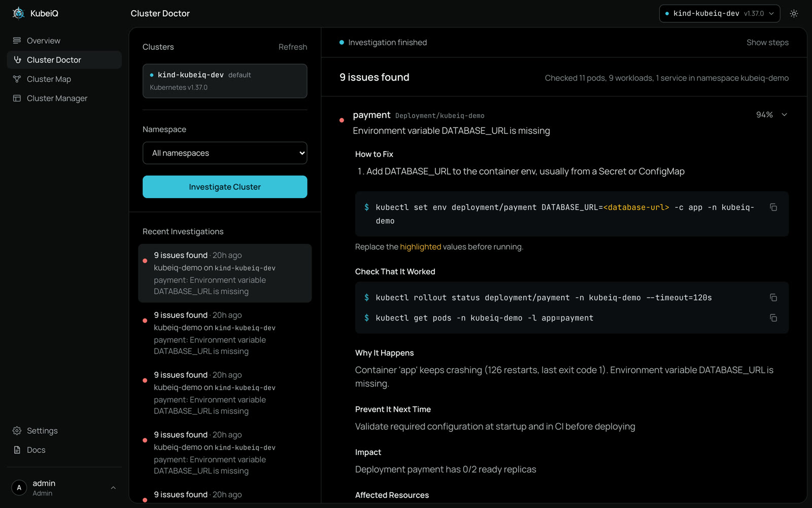The width and height of the screenshot is (812, 508).
Task: Click 'Deployment/kubeiq-demo' label
Action: (439, 116)
